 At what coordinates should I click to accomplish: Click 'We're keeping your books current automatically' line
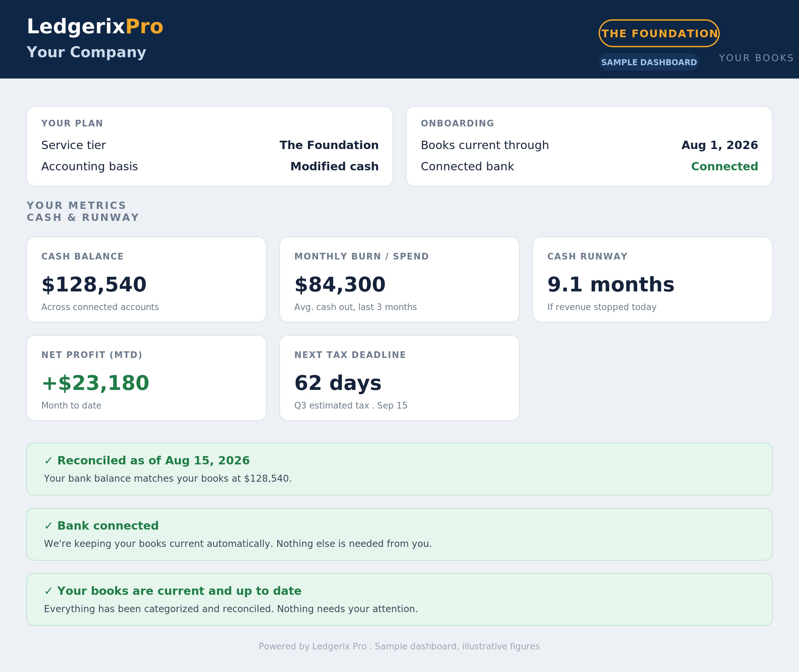(x=238, y=544)
